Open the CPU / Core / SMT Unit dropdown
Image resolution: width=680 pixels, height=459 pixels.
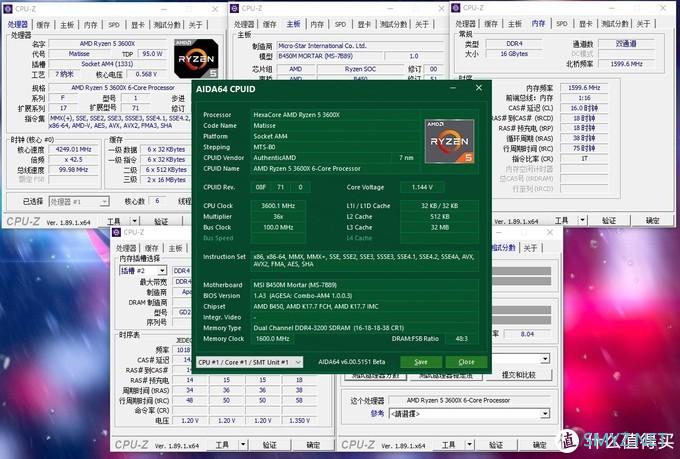tap(250, 362)
